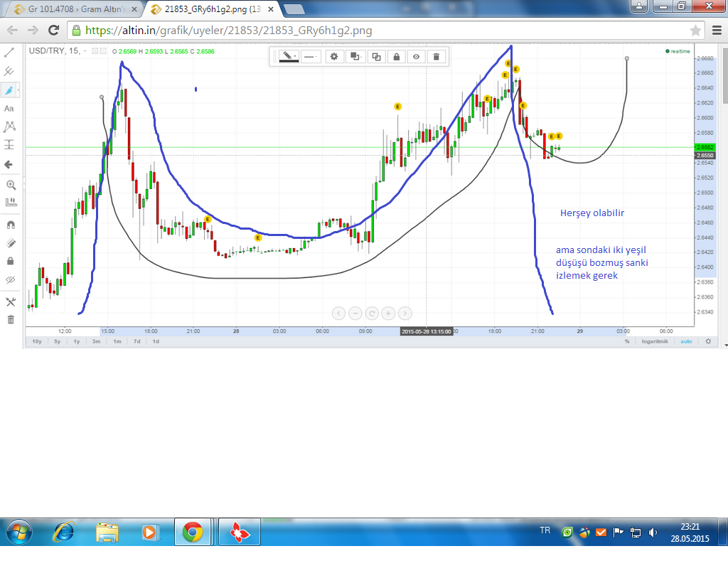This screenshot has width=728, height=583.
Task: Choose the Aa text annotation tool
Action: (10, 109)
